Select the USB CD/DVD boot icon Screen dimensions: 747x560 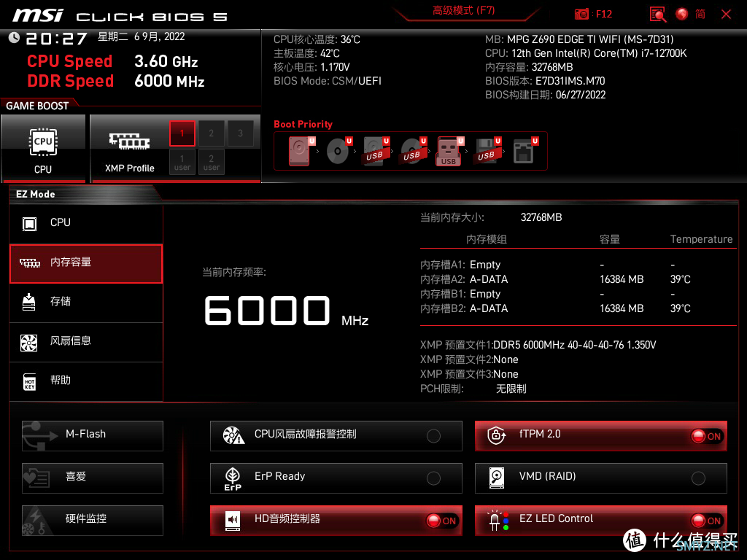coord(413,151)
